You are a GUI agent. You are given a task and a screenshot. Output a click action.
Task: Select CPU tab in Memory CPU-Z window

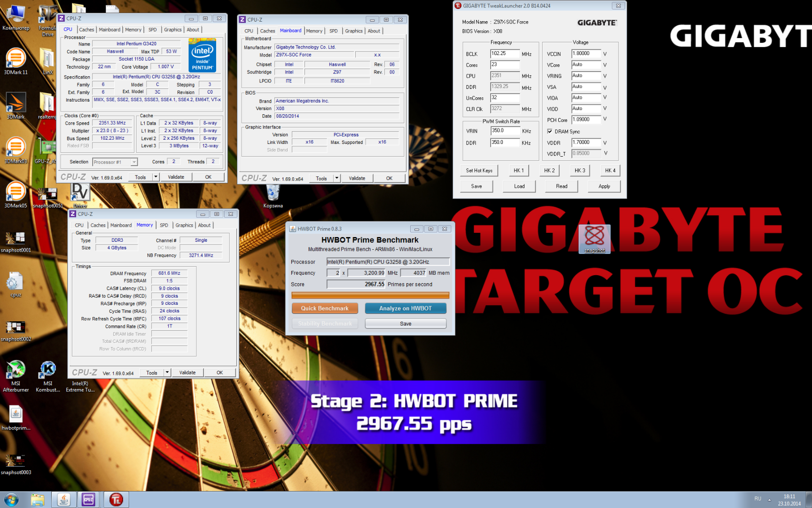point(79,225)
